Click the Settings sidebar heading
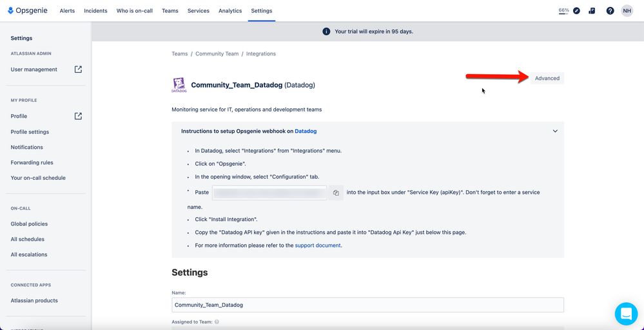The width and height of the screenshot is (644, 330). (x=21, y=38)
